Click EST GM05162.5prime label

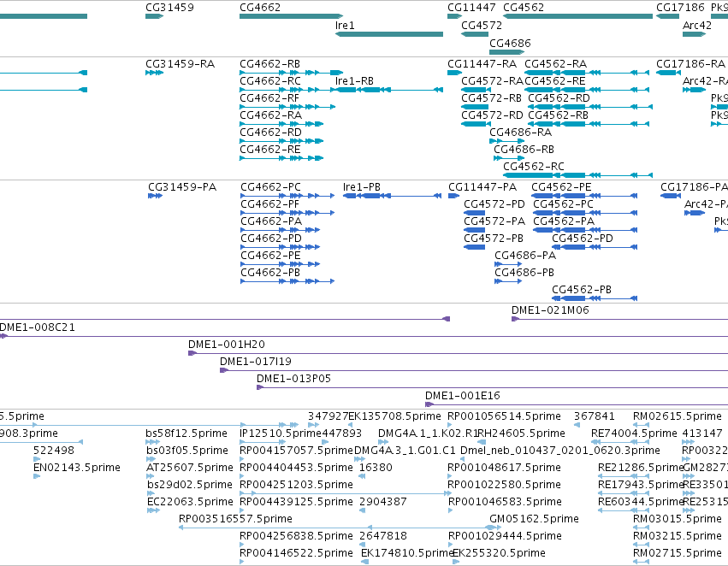(x=534, y=519)
